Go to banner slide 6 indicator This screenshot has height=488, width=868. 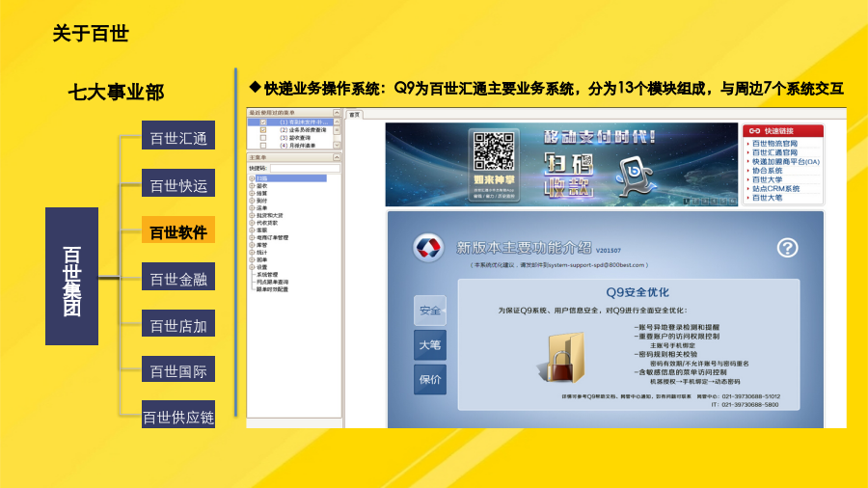tap(733, 202)
